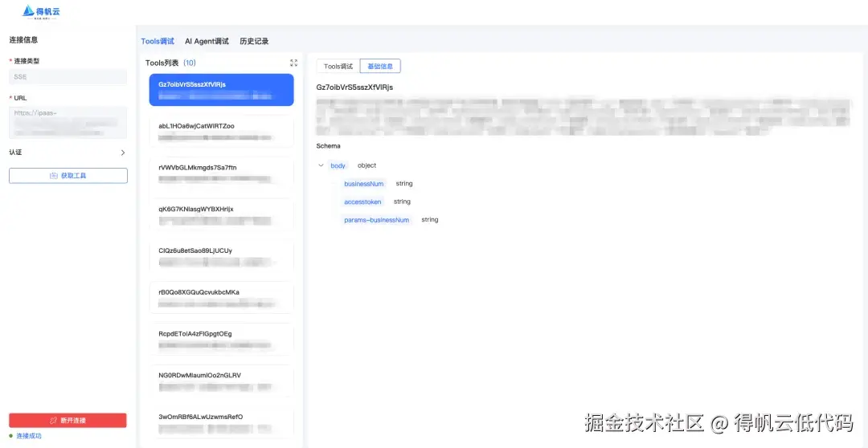Select the body schema field tag
Image resolution: width=868 pixels, height=448 pixels.
point(338,165)
